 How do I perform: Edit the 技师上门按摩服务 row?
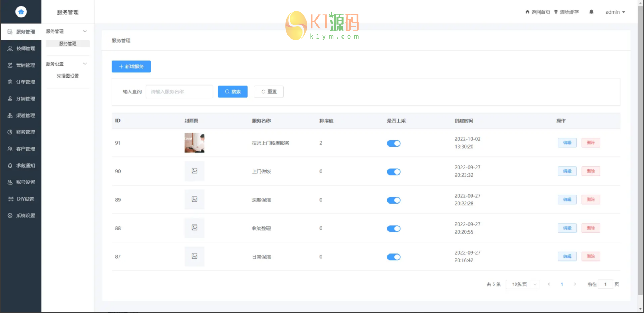tap(567, 143)
